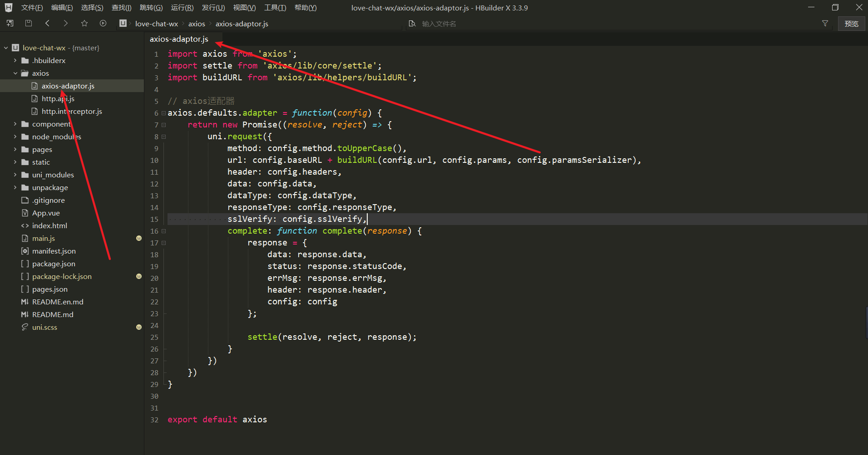Click the bookmark star icon
The height and width of the screenshot is (455, 868).
[84, 24]
